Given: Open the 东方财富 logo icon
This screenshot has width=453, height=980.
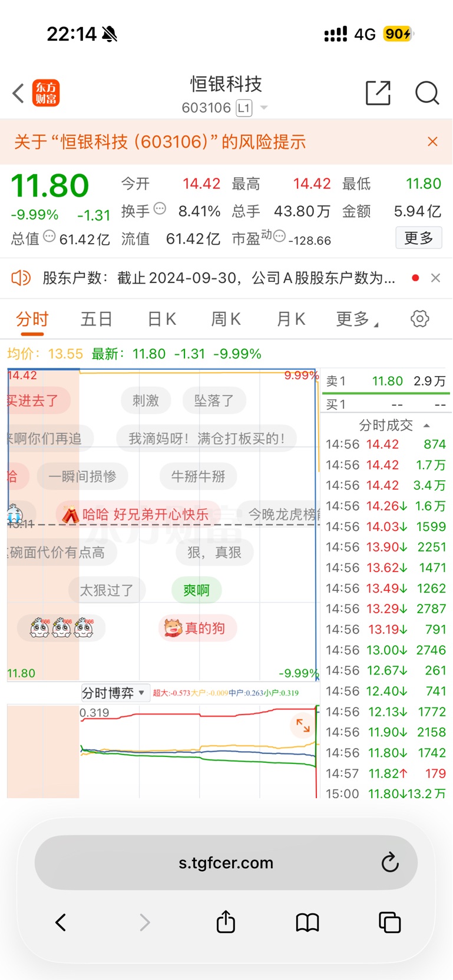Looking at the screenshot, I should tap(46, 93).
